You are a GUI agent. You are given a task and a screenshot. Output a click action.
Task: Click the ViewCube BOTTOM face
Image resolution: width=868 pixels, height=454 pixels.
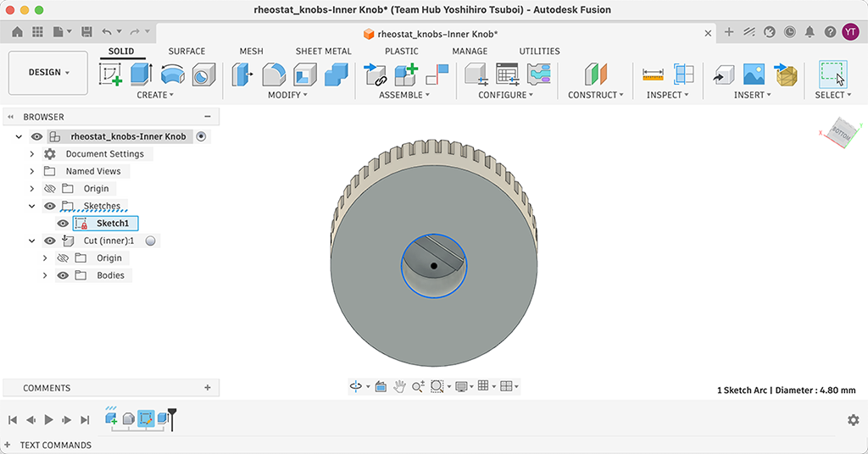click(842, 133)
